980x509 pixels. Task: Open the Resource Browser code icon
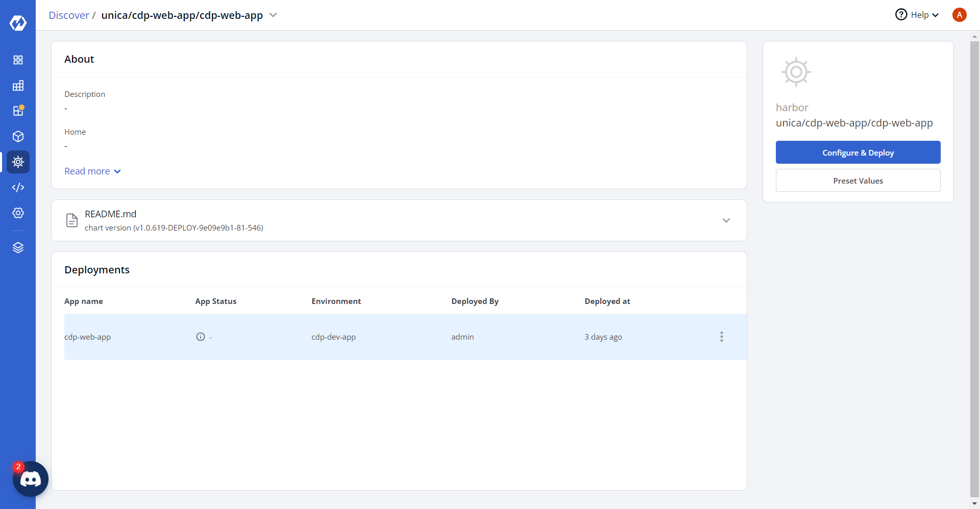(x=18, y=187)
